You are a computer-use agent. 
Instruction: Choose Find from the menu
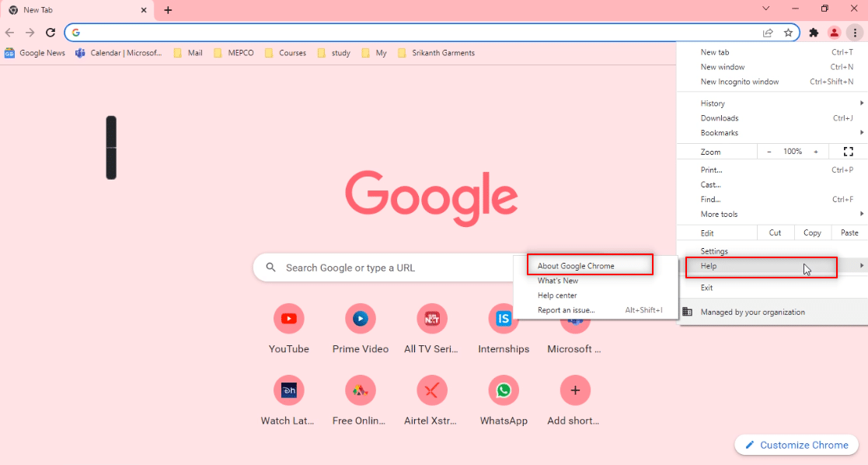coord(772,200)
